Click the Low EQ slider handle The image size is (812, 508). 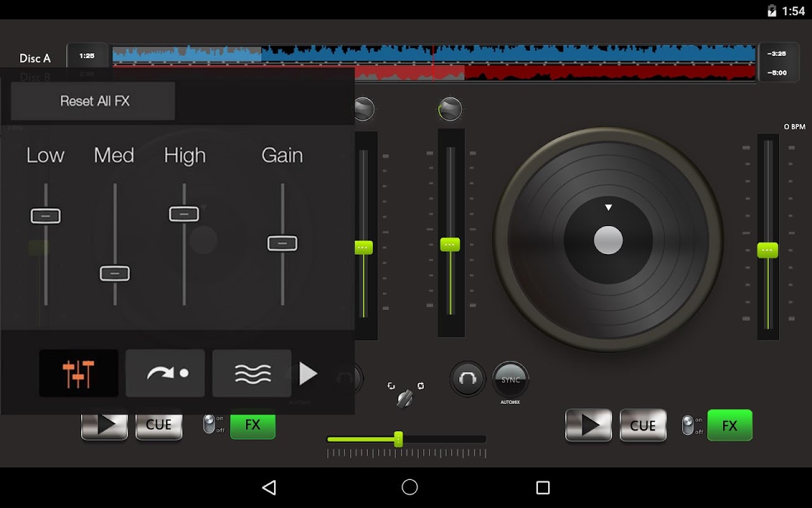tap(46, 216)
